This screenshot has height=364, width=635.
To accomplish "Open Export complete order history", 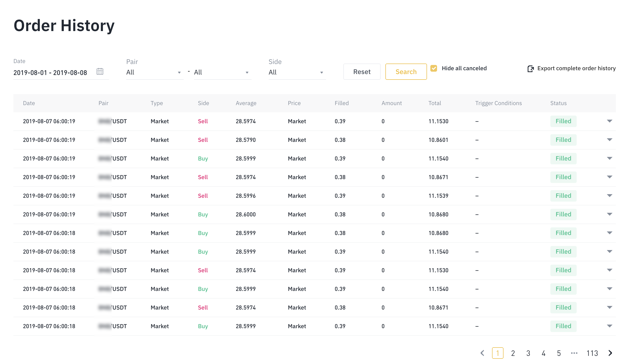I will tap(576, 68).
